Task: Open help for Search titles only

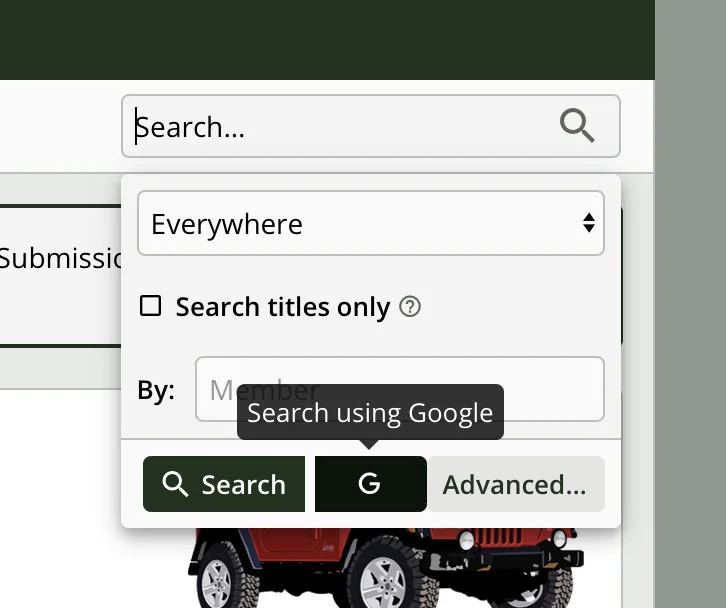Action: (410, 307)
